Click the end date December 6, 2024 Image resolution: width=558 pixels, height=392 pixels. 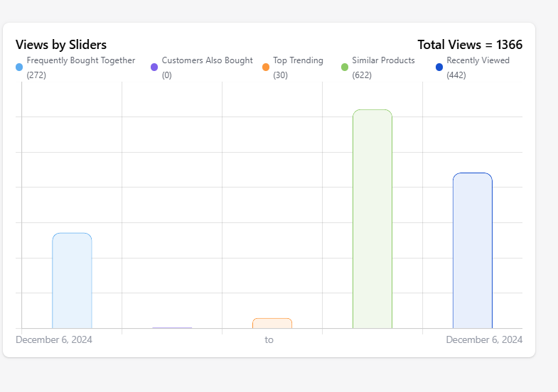(x=484, y=339)
